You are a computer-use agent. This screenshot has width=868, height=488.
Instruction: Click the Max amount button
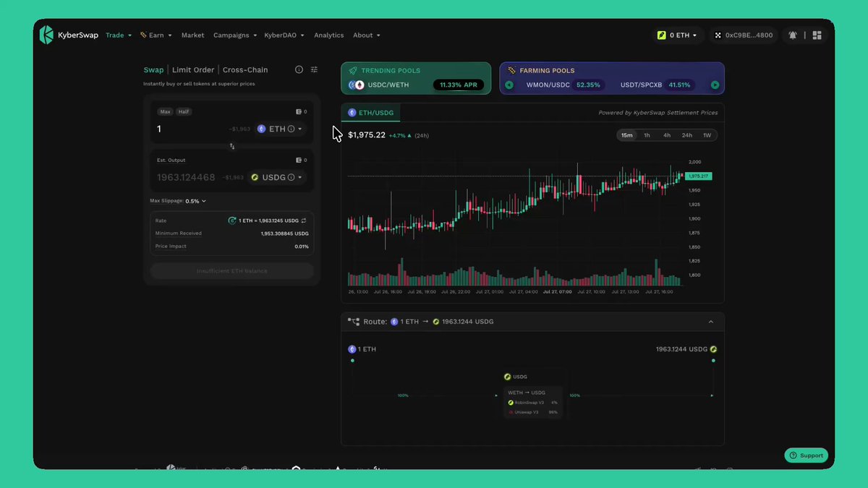[x=166, y=112]
